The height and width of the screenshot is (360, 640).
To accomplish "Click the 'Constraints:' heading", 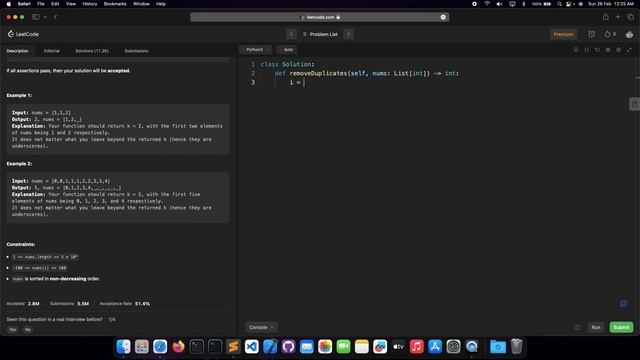I will [x=21, y=244].
